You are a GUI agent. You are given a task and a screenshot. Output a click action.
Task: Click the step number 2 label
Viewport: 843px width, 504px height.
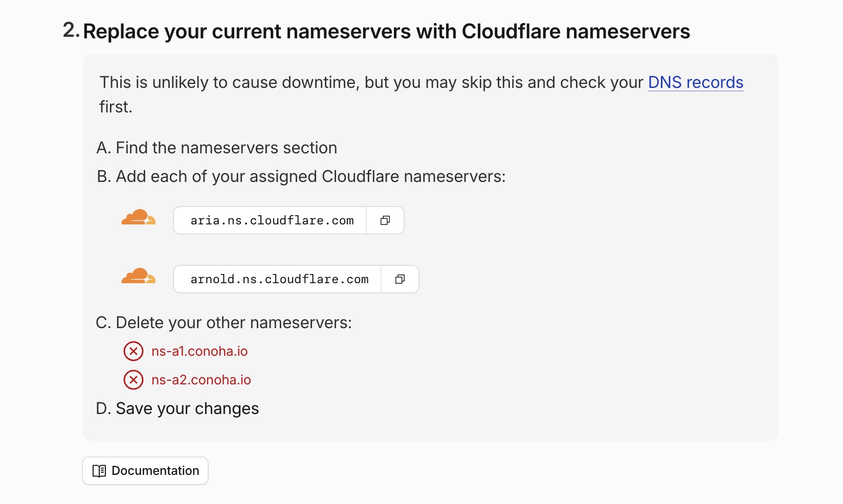click(x=71, y=30)
